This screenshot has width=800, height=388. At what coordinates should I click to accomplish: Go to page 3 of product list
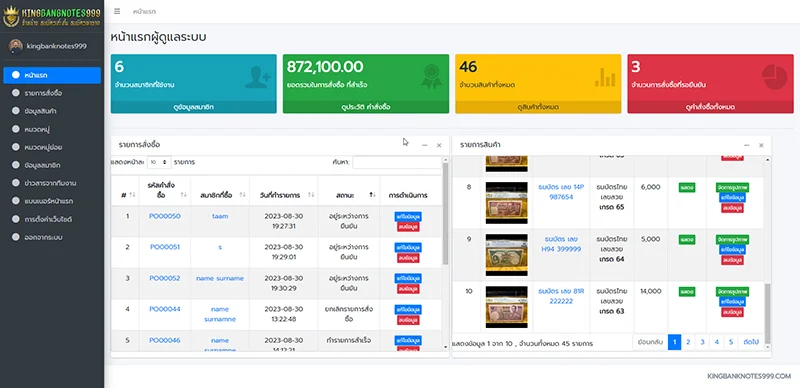pyautogui.click(x=702, y=342)
